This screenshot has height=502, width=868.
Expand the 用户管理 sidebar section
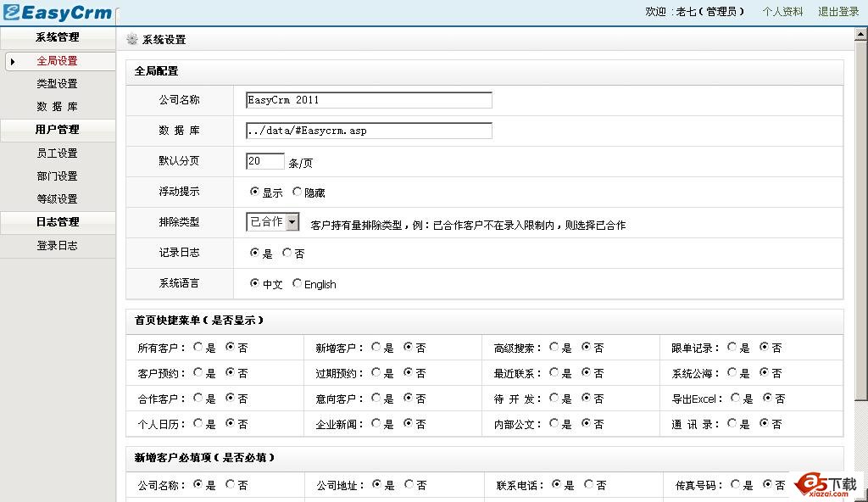(58, 130)
